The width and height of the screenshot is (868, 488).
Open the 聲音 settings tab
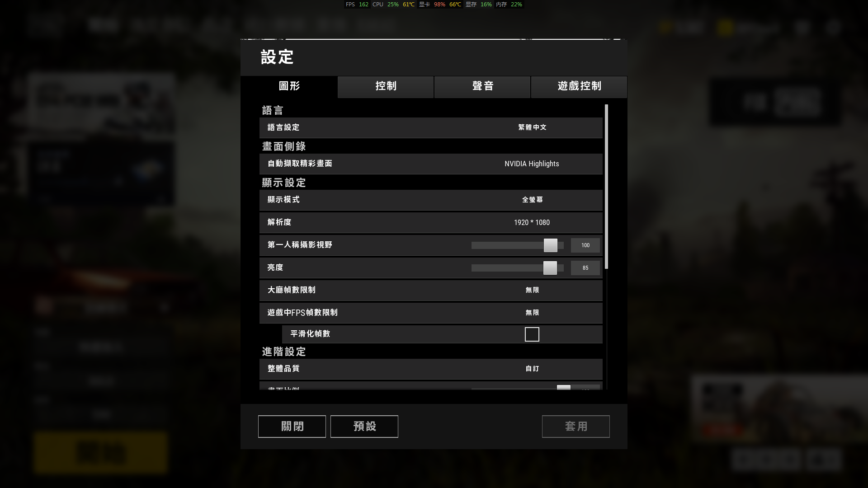482,87
